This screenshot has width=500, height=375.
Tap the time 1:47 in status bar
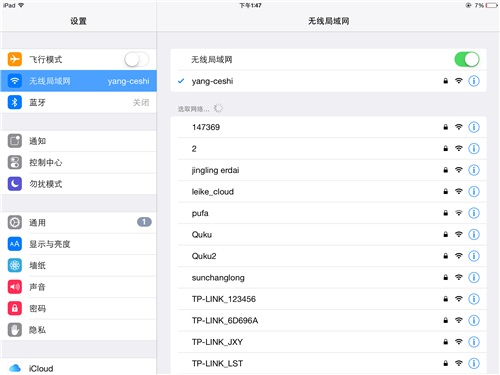tap(250, 5)
